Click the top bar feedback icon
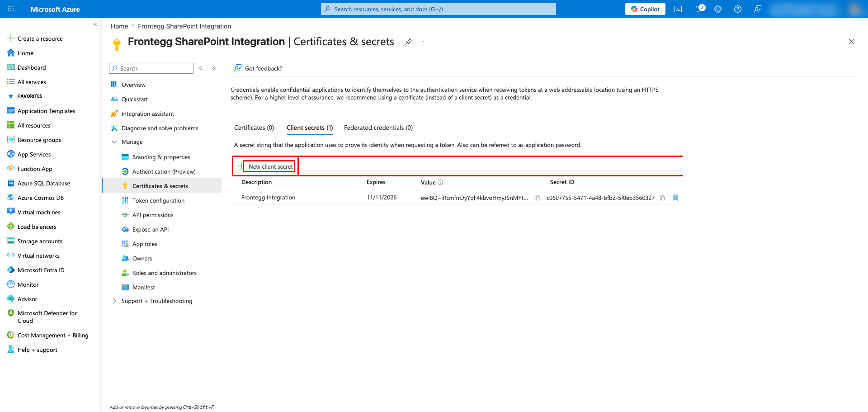The image size is (868, 412). pyautogui.click(x=758, y=9)
